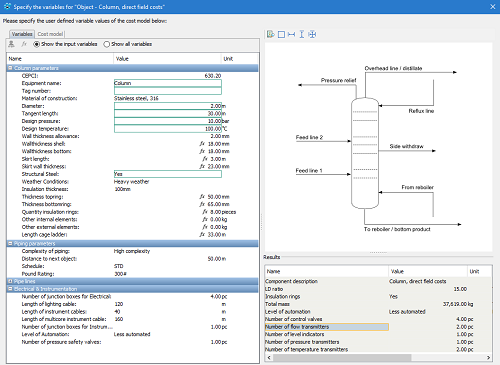This screenshot has width=500, height=365.
Task: Click the Tangent length input field
Action: coord(168,114)
